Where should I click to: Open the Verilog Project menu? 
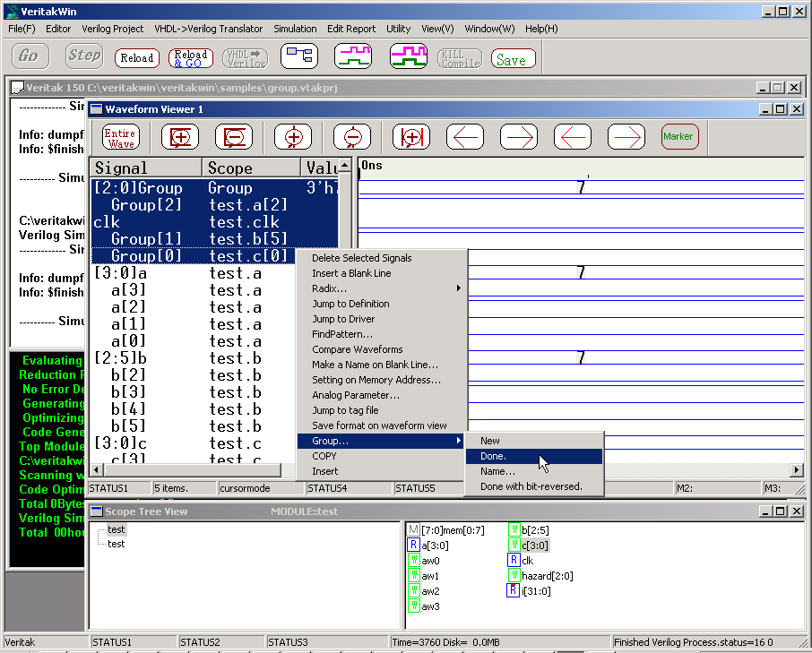pos(112,29)
